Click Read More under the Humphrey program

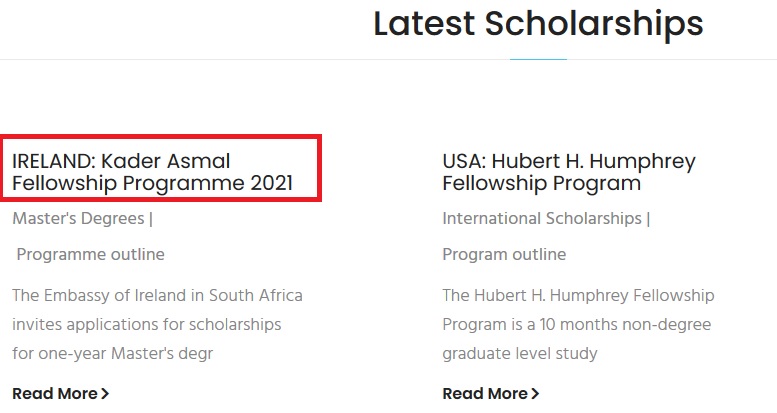485,394
